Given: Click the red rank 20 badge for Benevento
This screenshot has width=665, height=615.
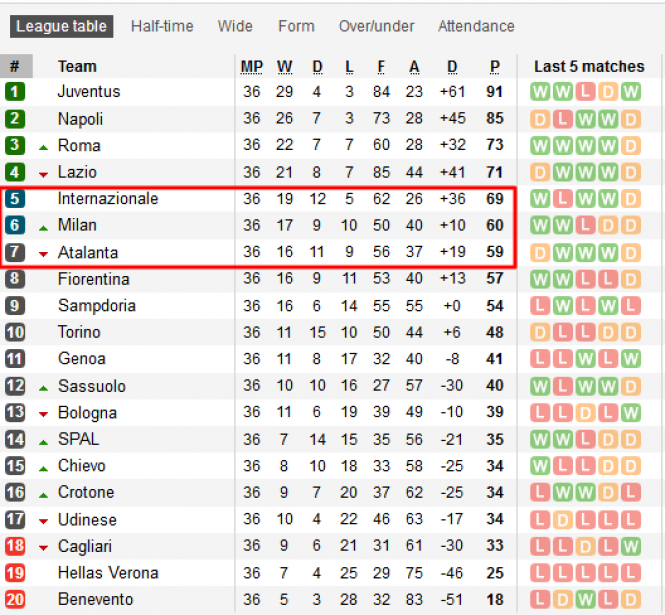Looking at the screenshot, I should tap(15, 600).
